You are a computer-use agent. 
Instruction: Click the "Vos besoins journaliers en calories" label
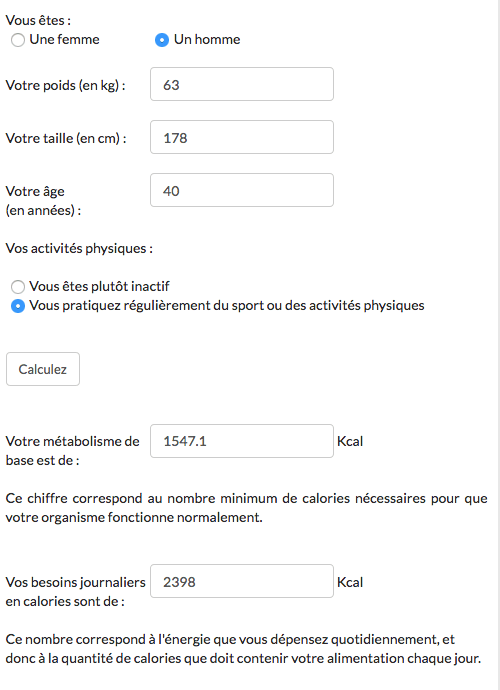tap(75, 592)
